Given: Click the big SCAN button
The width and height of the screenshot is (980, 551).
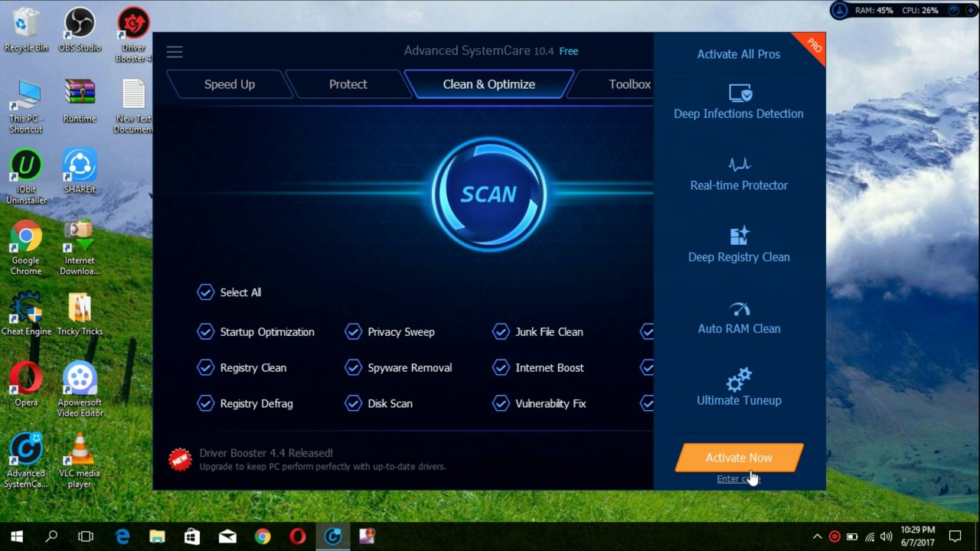Looking at the screenshot, I should click(488, 194).
